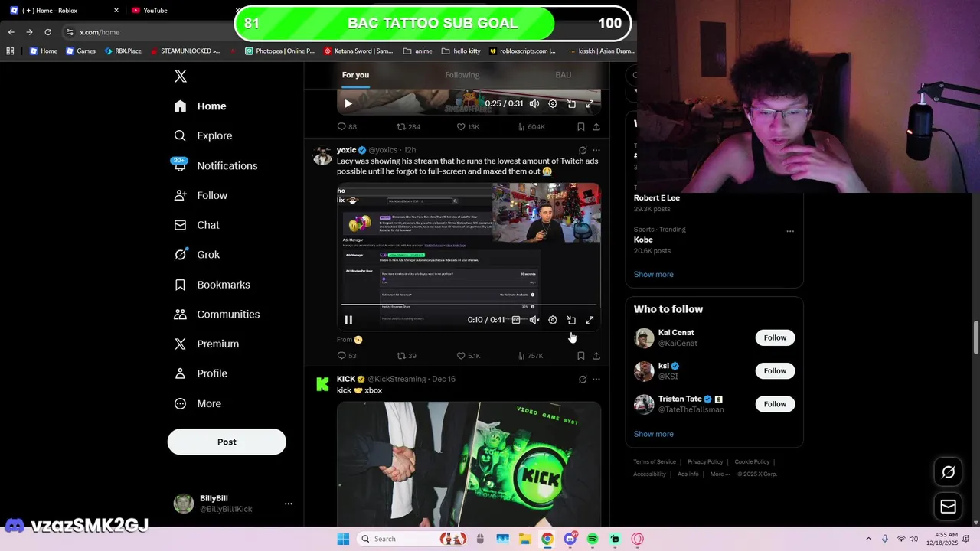Show more trending topics
The height and width of the screenshot is (551, 980).
[x=654, y=274]
